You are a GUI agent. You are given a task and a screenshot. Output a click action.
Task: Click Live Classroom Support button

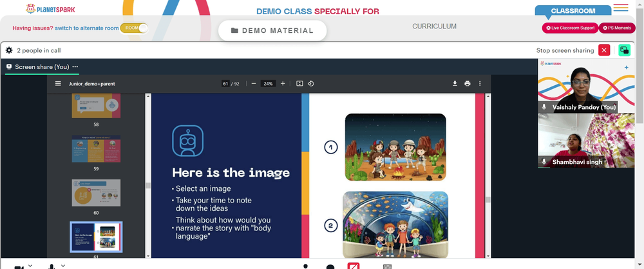point(570,28)
